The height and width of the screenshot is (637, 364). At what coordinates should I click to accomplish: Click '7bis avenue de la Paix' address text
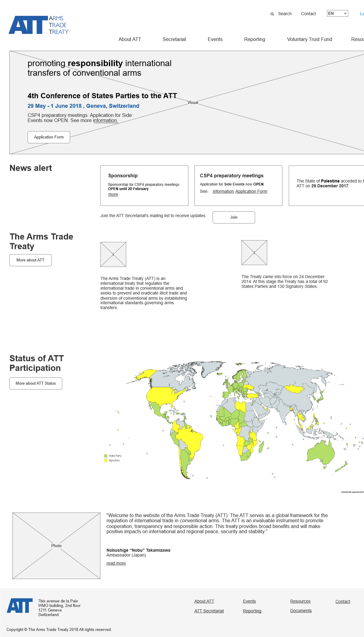pos(58,601)
